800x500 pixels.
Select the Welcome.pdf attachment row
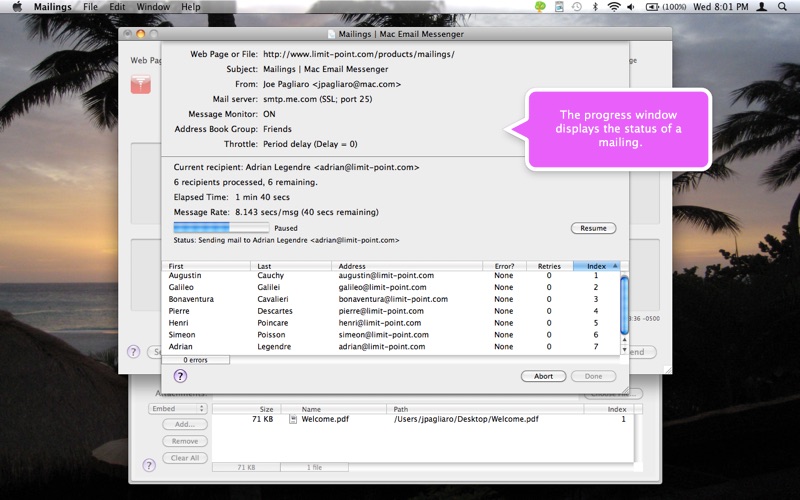[x=423, y=419]
